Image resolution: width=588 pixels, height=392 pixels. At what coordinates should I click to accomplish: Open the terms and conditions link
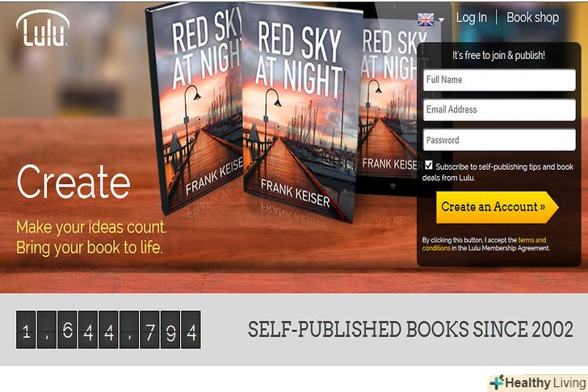coord(484,244)
